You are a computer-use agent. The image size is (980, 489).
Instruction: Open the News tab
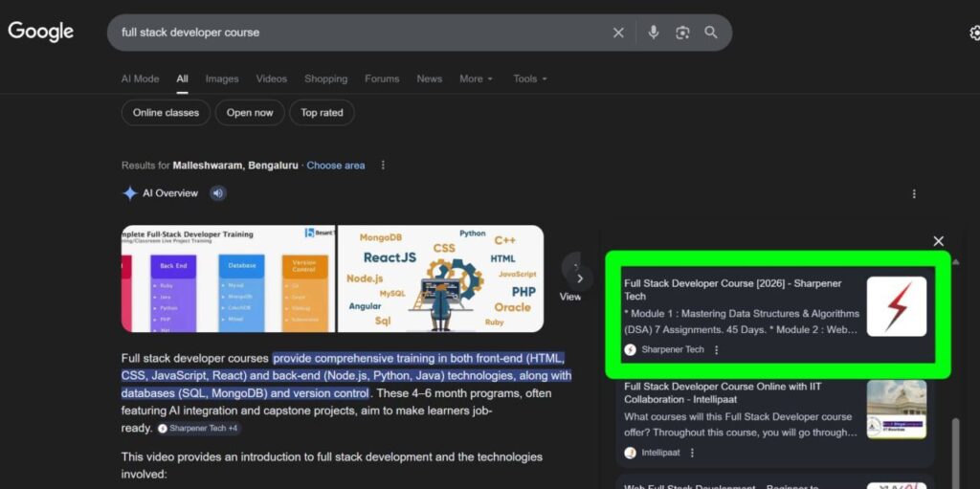click(430, 78)
